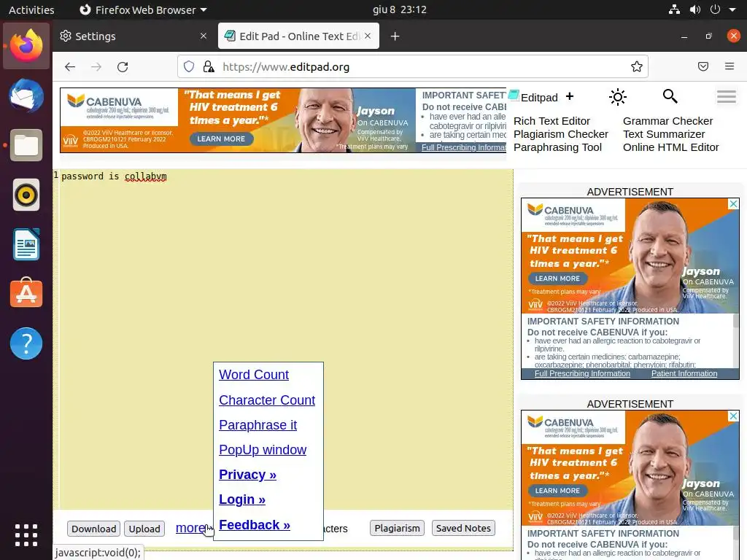Click the Upload button
Screen dimensions: 747x560
click(x=144, y=529)
